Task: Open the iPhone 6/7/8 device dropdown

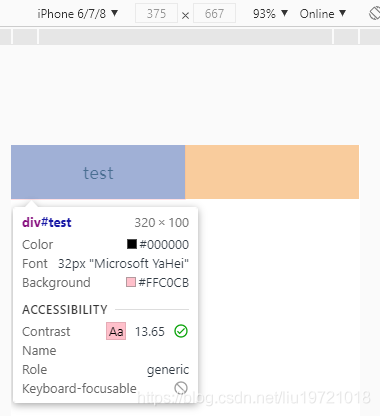Action: 78,14
